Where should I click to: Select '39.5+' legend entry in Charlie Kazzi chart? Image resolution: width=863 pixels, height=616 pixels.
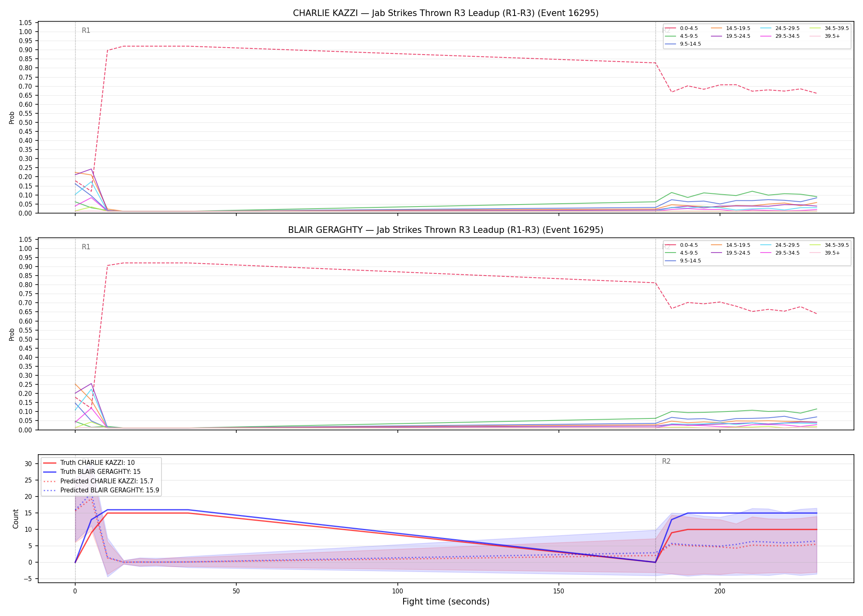click(x=825, y=36)
